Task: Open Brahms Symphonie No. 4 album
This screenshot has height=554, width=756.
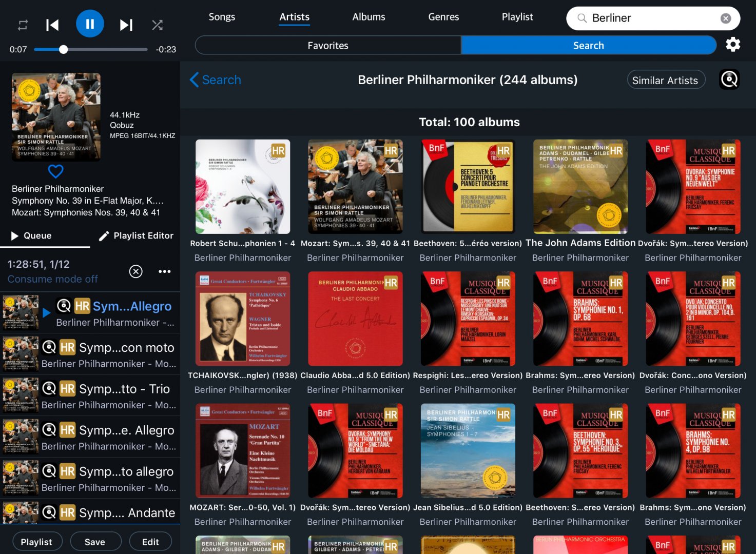Action: pos(693,451)
